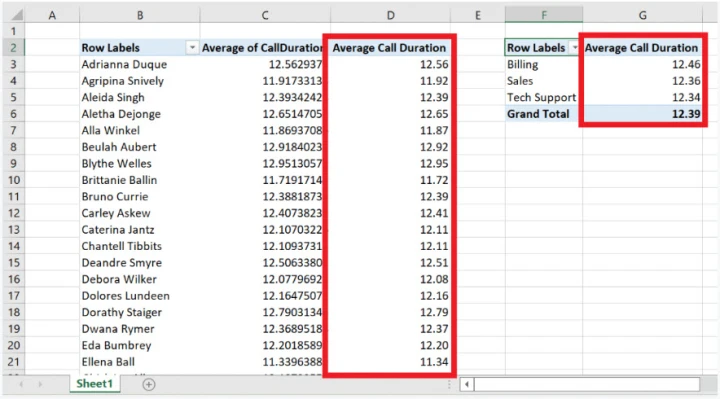Click the cell 'Chantell Tibbits'

coord(140,246)
